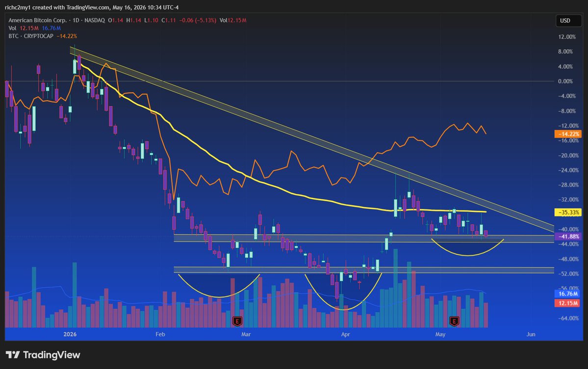The height and width of the screenshot is (369, 588).
Task: Click the Vol indicator legend
Action: (12, 28)
